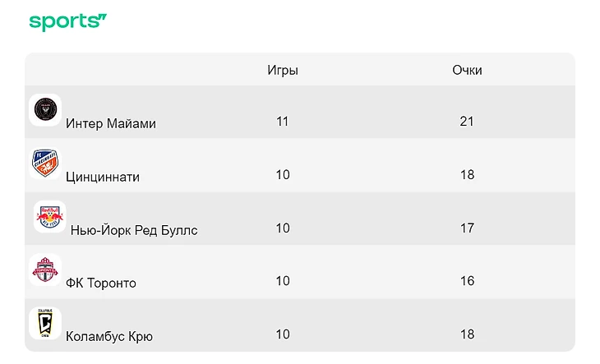
Task: Click Toronto's points value 16
Action: pyautogui.click(x=467, y=281)
